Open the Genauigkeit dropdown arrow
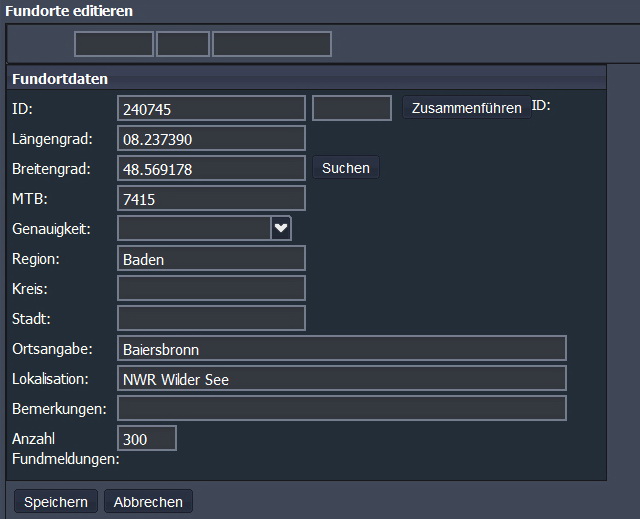This screenshot has height=519, width=640. click(281, 228)
